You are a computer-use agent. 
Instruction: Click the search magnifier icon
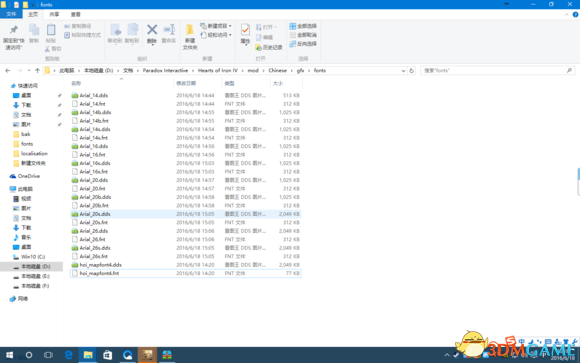(569, 70)
